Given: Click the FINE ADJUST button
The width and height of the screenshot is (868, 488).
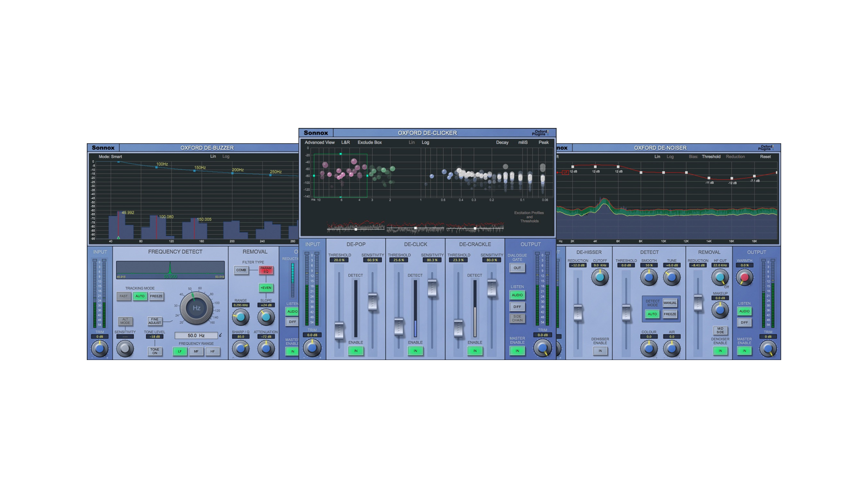Looking at the screenshot, I should (x=155, y=322).
